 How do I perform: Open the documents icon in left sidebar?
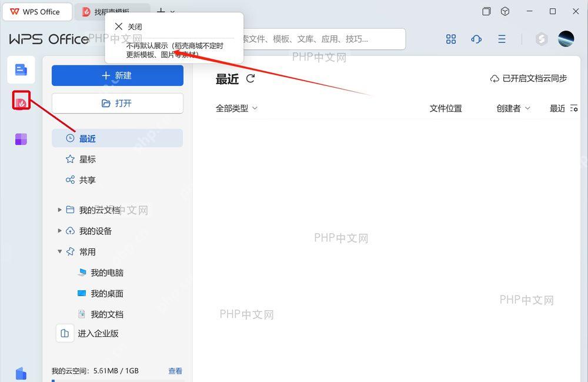point(21,70)
